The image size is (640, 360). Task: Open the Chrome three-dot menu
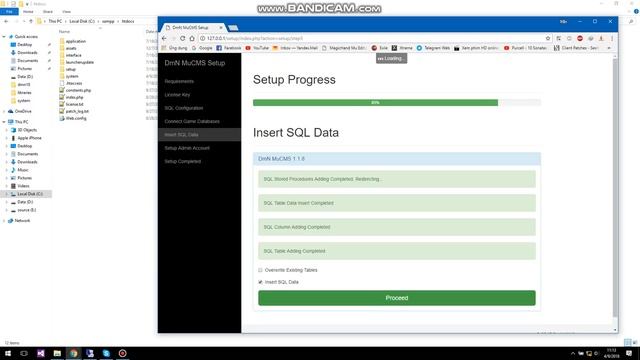tap(612, 38)
